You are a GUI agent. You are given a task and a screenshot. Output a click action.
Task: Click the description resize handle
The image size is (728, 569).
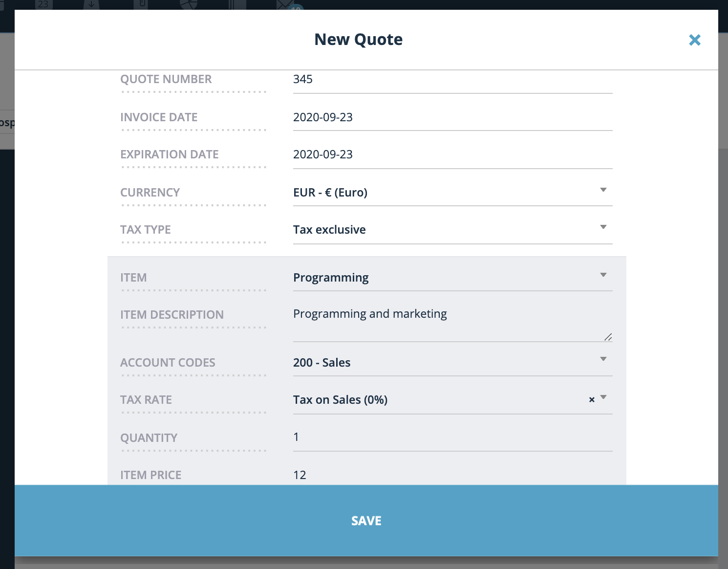click(x=608, y=337)
